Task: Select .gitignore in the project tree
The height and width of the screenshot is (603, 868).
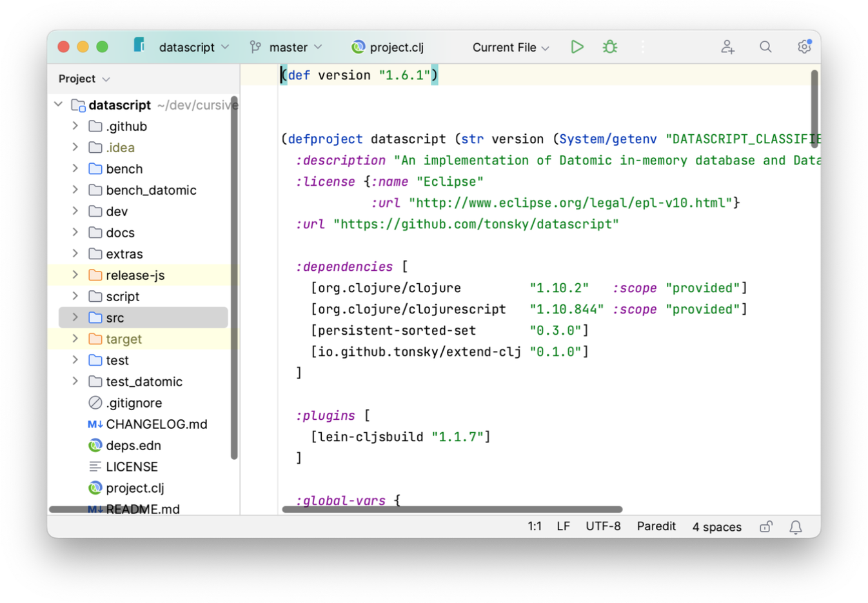Action: click(134, 402)
